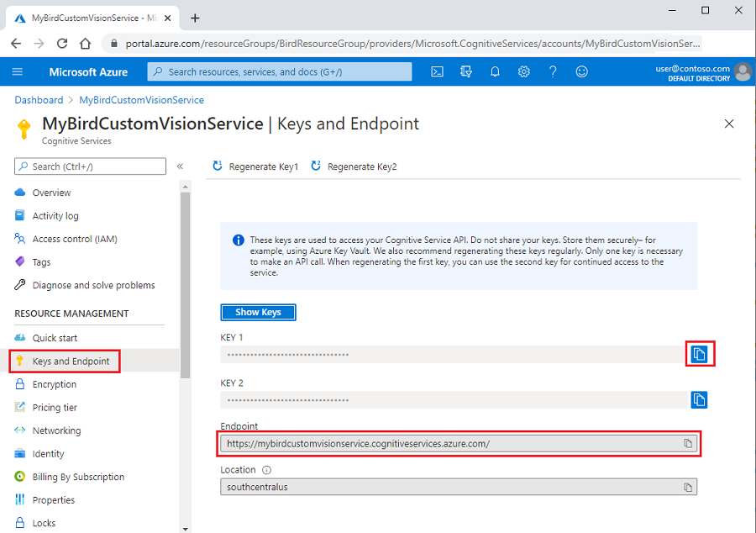Screen dimensions: 756x533
Task: Open portal settings gear
Action: [x=523, y=71]
